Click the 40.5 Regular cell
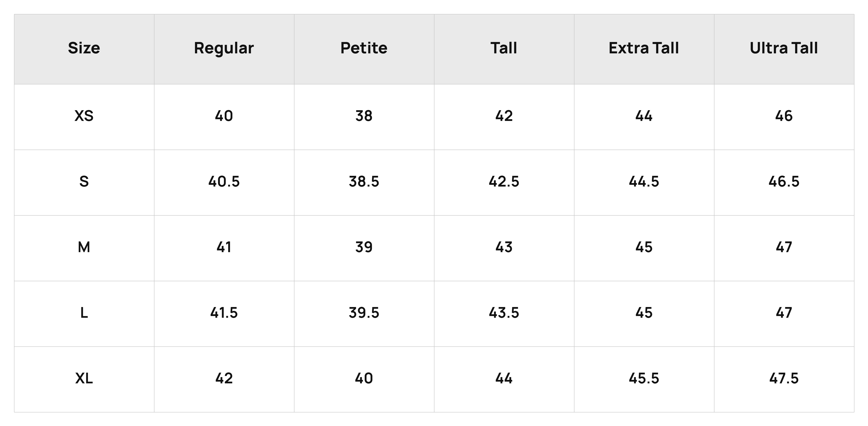The height and width of the screenshot is (426, 868). [224, 183]
